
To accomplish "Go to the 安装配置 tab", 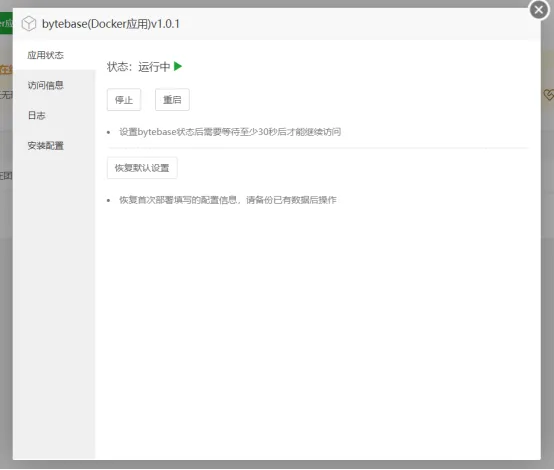I will pyautogui.click(x=54, y=146).
